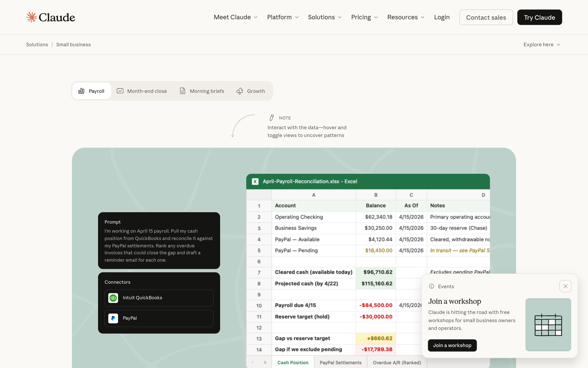Switch to Morning briefs tab

coord(202,91)
